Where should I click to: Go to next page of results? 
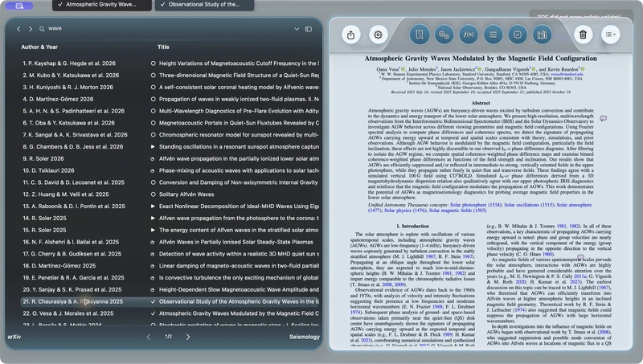tap(188, 337)
